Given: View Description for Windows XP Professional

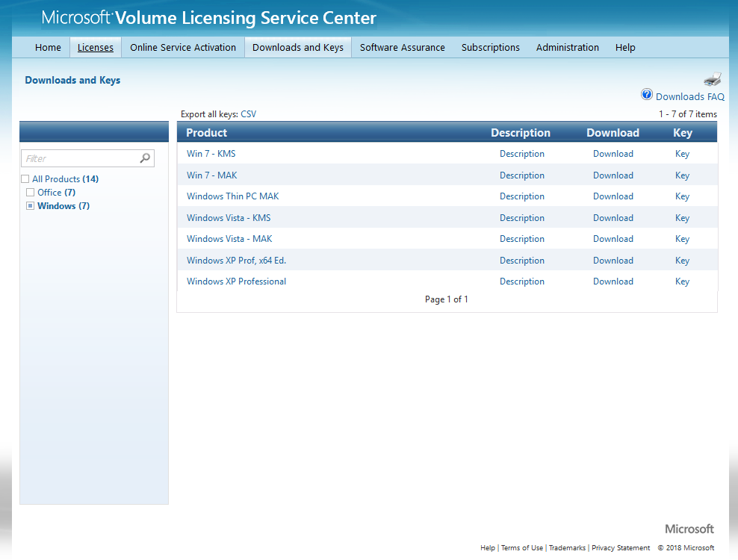Looking at the screenshot, I should point(522,281).
